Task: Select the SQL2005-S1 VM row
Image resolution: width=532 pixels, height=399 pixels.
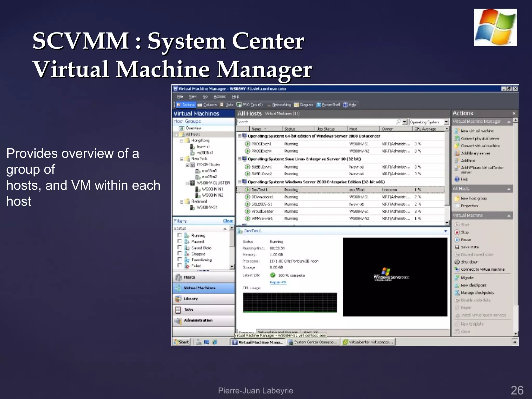Action: click(x=341, y=204)
